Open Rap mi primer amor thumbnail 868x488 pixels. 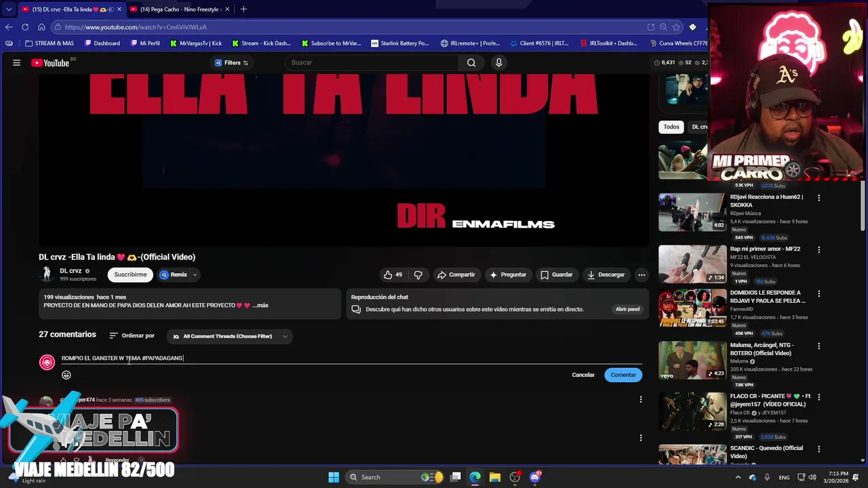coord(692,264)
